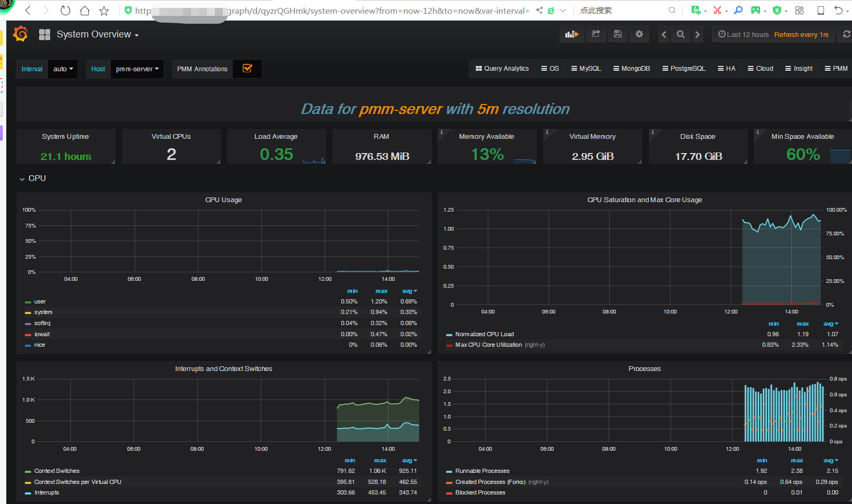Open the Interval auto dropdown
This screenshot has height=504, width=852.
pos(63,69)
